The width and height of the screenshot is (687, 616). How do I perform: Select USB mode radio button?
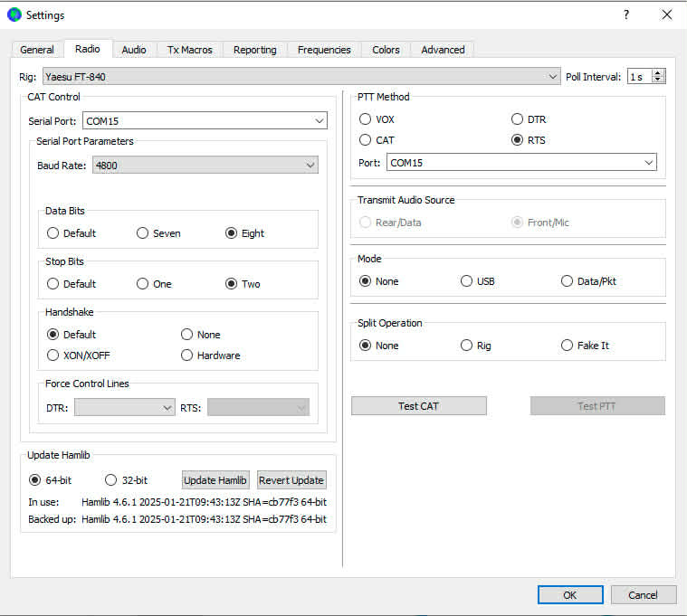click(x=467, y=281)
